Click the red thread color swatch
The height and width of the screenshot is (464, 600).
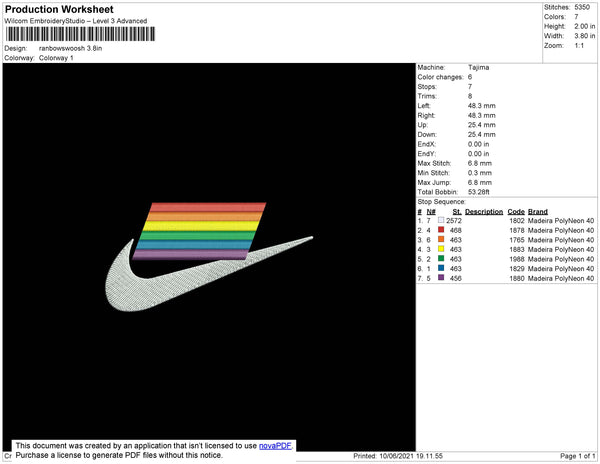click(x=441, y=230)
